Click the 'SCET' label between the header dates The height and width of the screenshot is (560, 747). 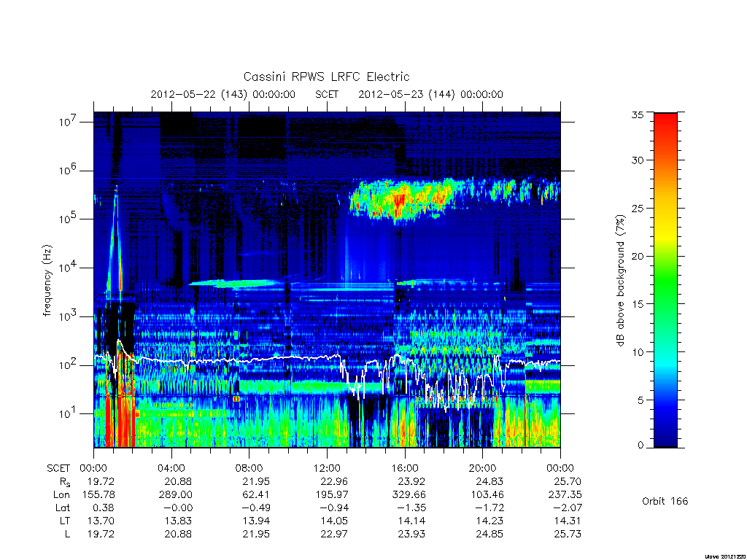pos(327,94)
